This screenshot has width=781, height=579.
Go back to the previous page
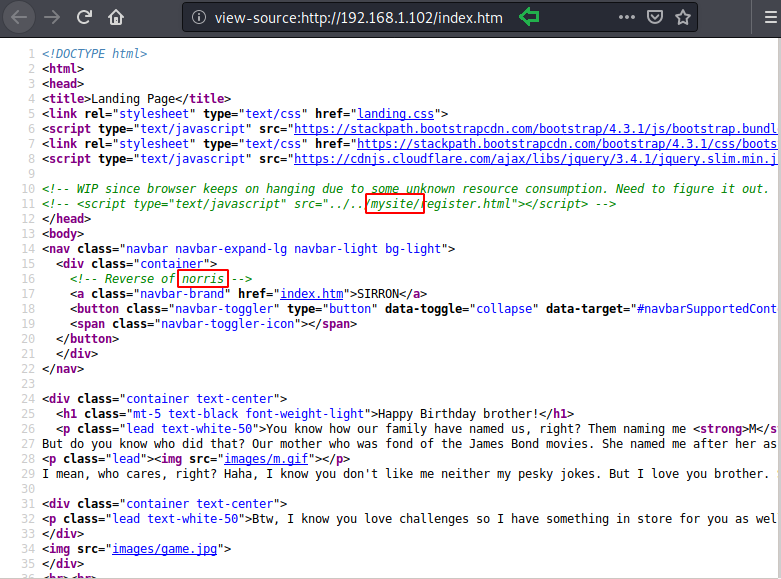coord(19,17)
